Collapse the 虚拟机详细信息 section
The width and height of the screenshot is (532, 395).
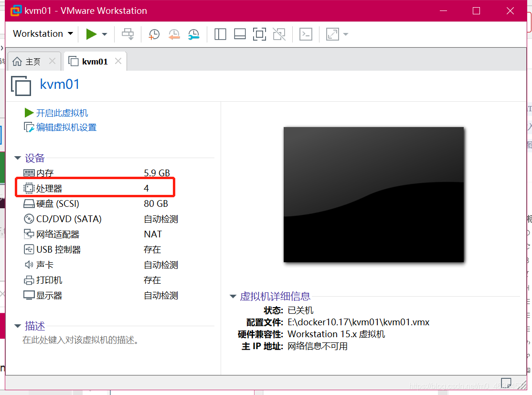point(233,296)
